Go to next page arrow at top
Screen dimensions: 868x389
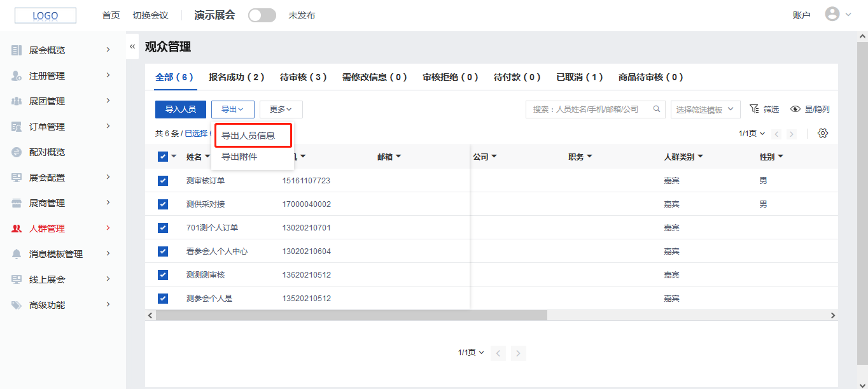pyautogui.click(x=791, y=134)
